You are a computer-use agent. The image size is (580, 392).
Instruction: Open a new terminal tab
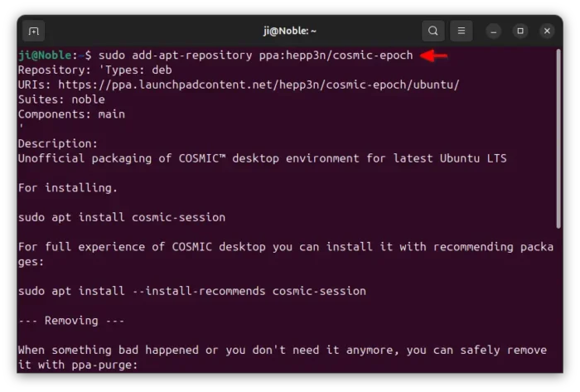point(33,31)
